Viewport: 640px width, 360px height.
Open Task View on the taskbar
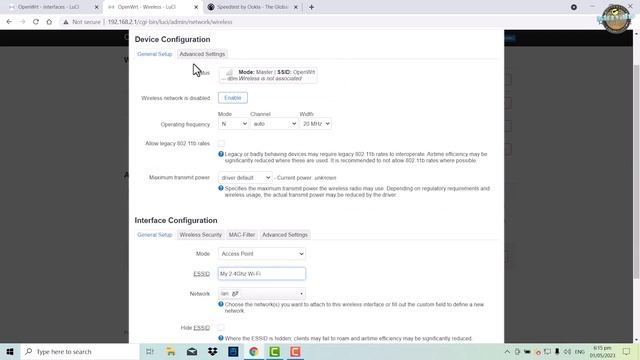[150, 351]
